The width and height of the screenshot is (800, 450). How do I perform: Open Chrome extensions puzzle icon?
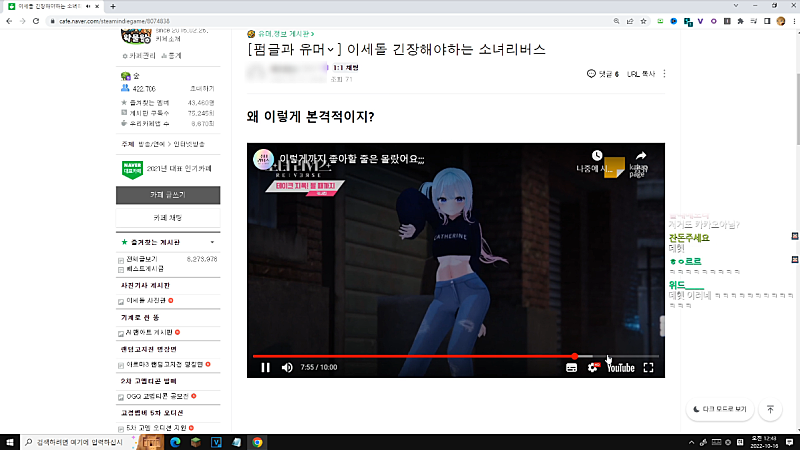point(740,21)
